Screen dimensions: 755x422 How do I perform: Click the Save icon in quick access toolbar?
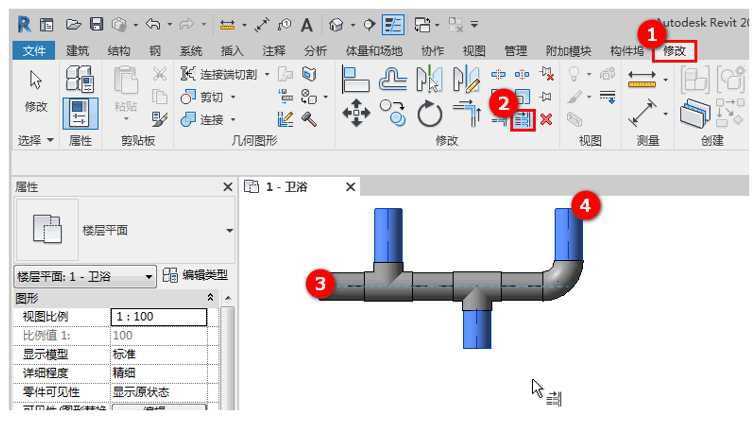pos(96,23)
